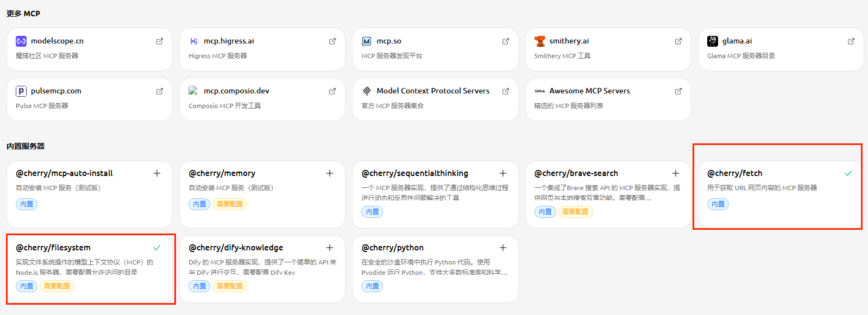Click the 内置服务器 section heading
Viewport: 868px width, 315px height.
(26, 146)
